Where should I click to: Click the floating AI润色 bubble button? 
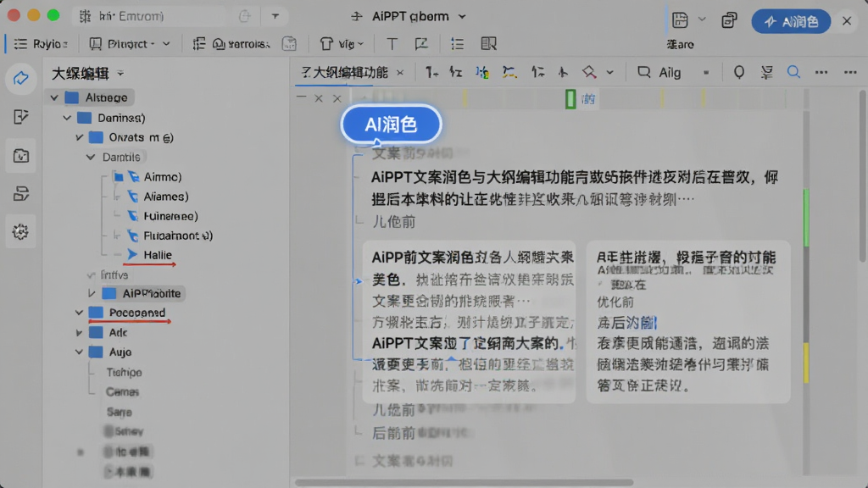pos(391,124)
